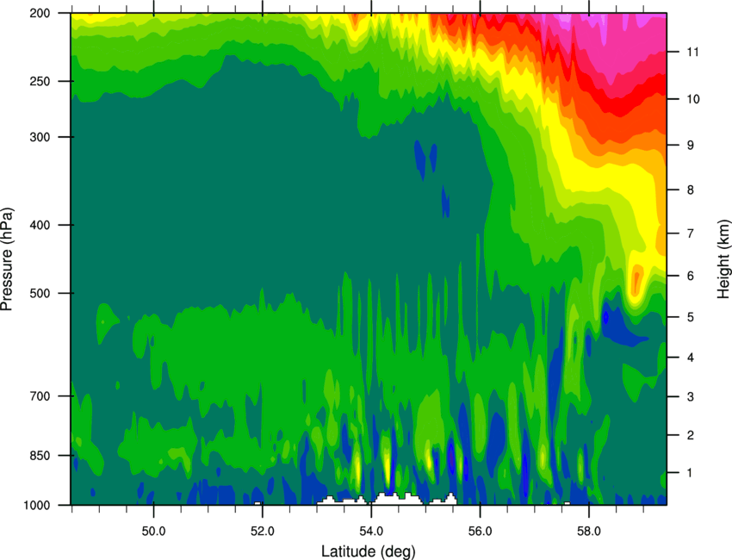This screenshot has width=732, height=560.
Task: Click the 5 km height tick label
Action: [690, 317]
